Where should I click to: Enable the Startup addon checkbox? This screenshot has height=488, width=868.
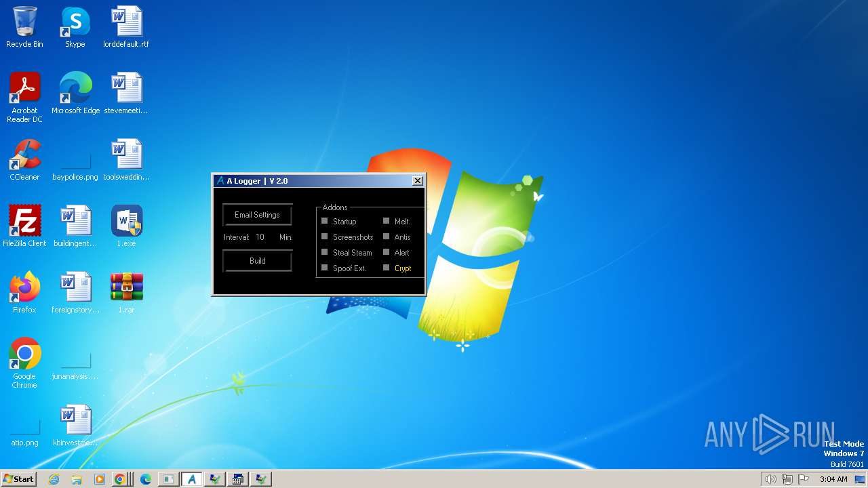(x=325, y=221)
